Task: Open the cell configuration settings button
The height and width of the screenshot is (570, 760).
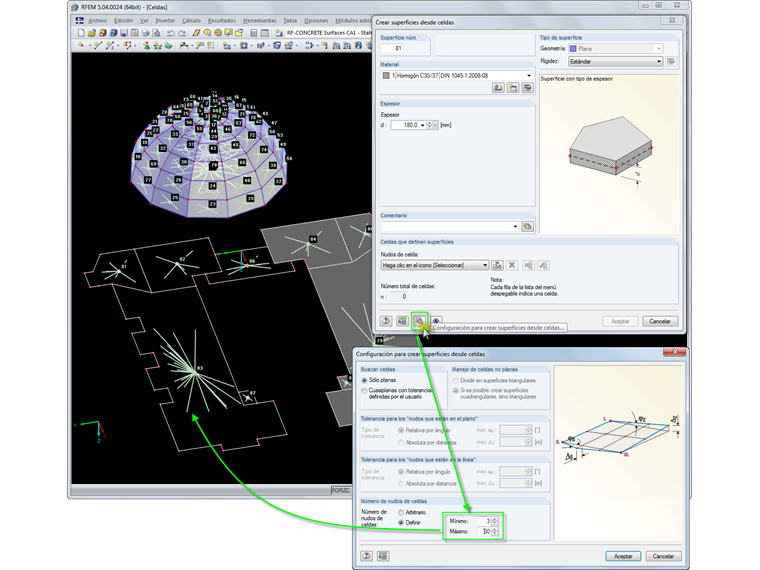Action: click(419, 321)
